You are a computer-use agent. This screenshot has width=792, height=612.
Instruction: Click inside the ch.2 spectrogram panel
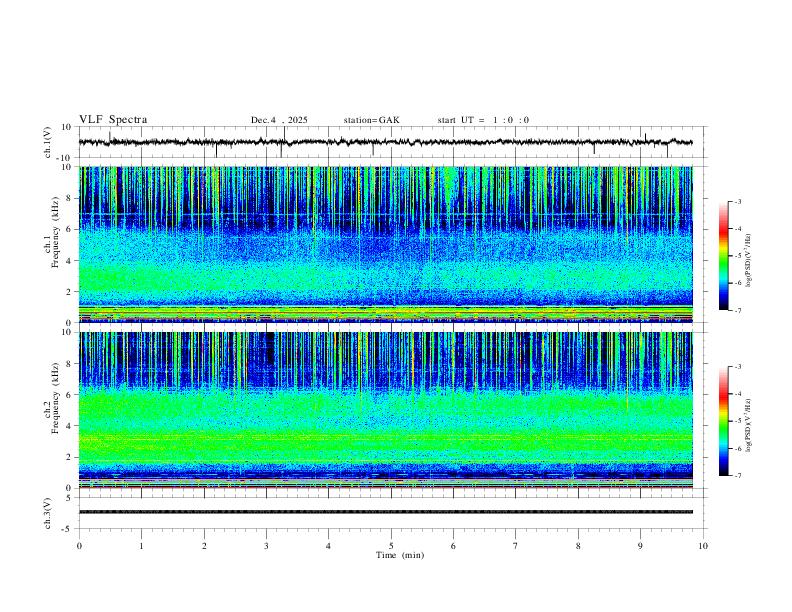(385, 410)
